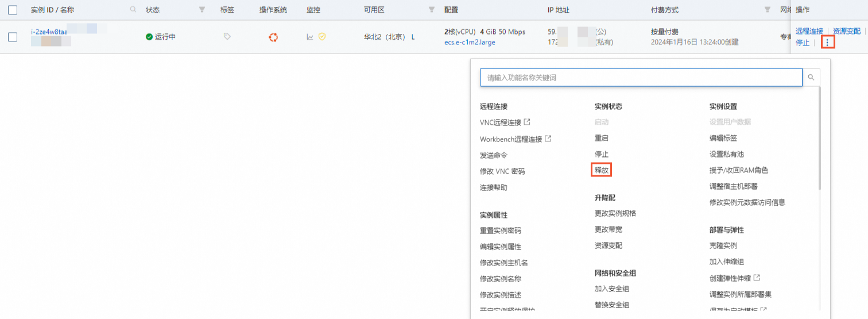Choose Workbench远程连接 from menu
This screenshot has width=868, height=319.
[x=516, y=139]
